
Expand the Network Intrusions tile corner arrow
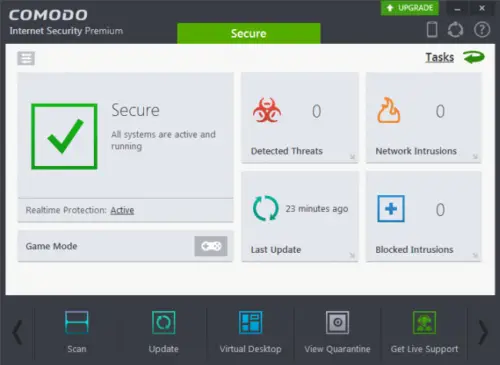click(475, 157)
